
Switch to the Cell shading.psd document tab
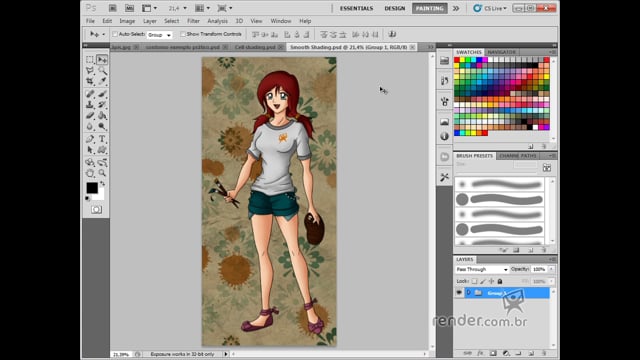click(255, 47)
